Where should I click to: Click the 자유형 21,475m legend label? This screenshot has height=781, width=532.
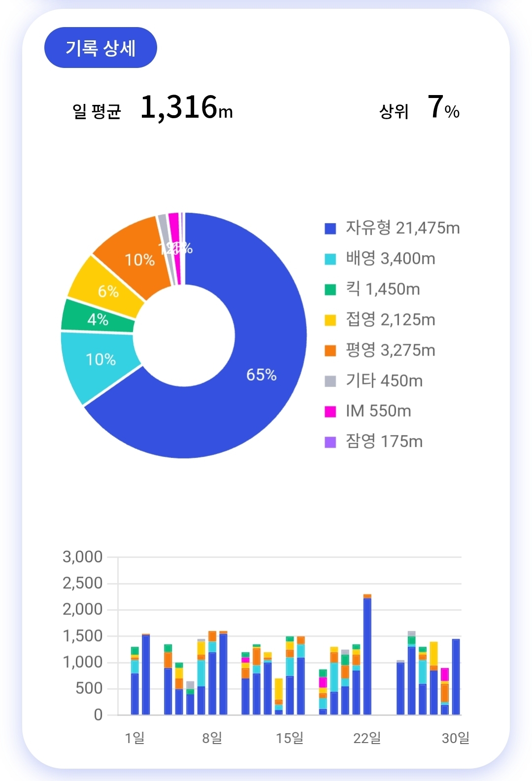pos(402,228)
